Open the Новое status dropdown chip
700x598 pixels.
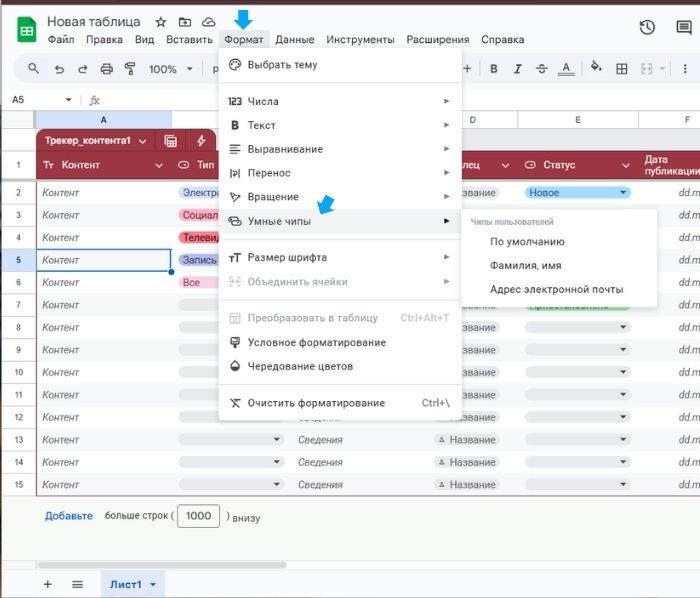577,192
